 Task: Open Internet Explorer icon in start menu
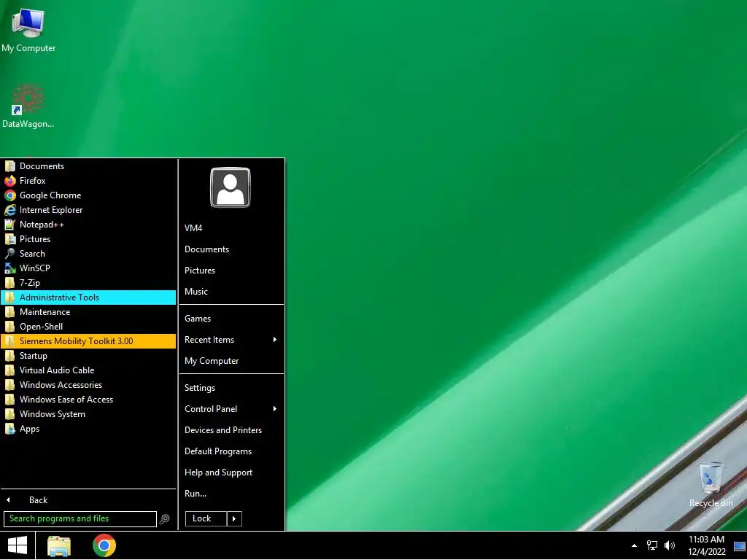coord(10,210)
